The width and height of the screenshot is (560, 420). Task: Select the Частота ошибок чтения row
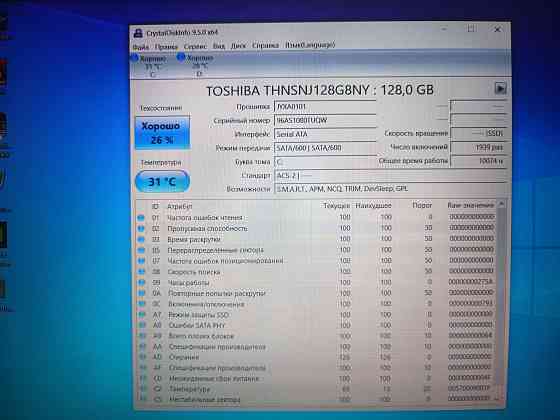pos(317,218)
